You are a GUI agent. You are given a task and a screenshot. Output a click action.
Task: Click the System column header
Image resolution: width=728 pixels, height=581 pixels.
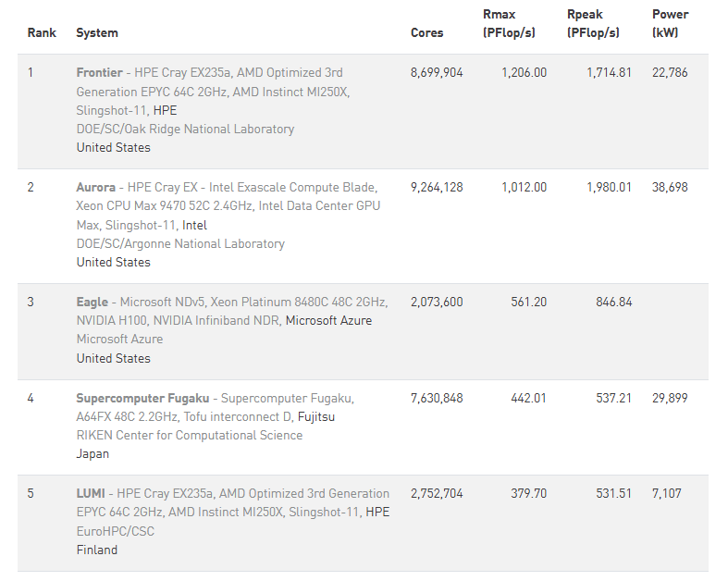point(97,32)
